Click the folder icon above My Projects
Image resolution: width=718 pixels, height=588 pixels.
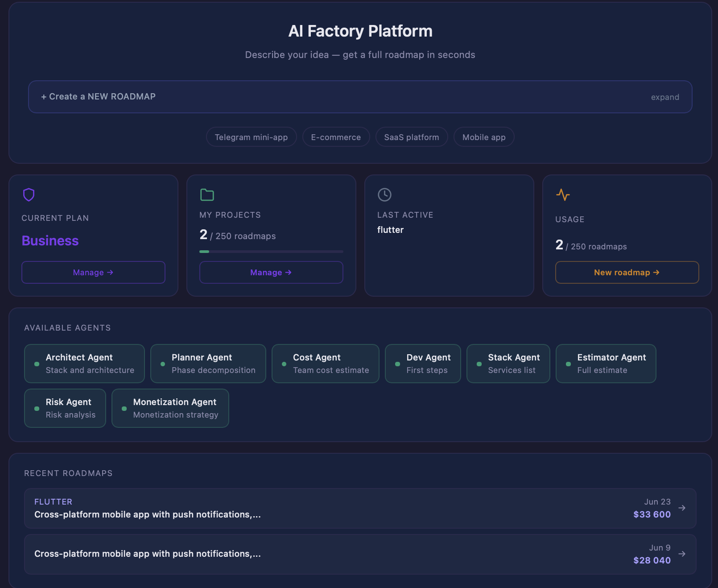[x=207, y=195]
